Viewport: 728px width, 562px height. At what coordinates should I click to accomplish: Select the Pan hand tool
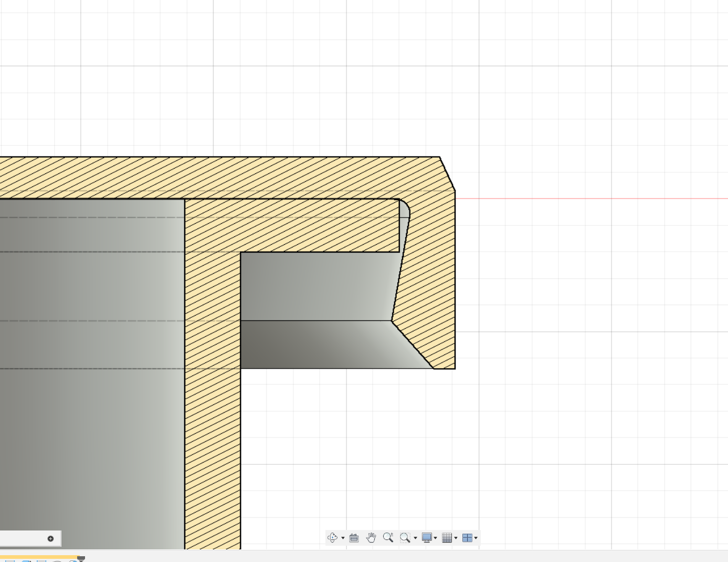click(x=371, y=537)
